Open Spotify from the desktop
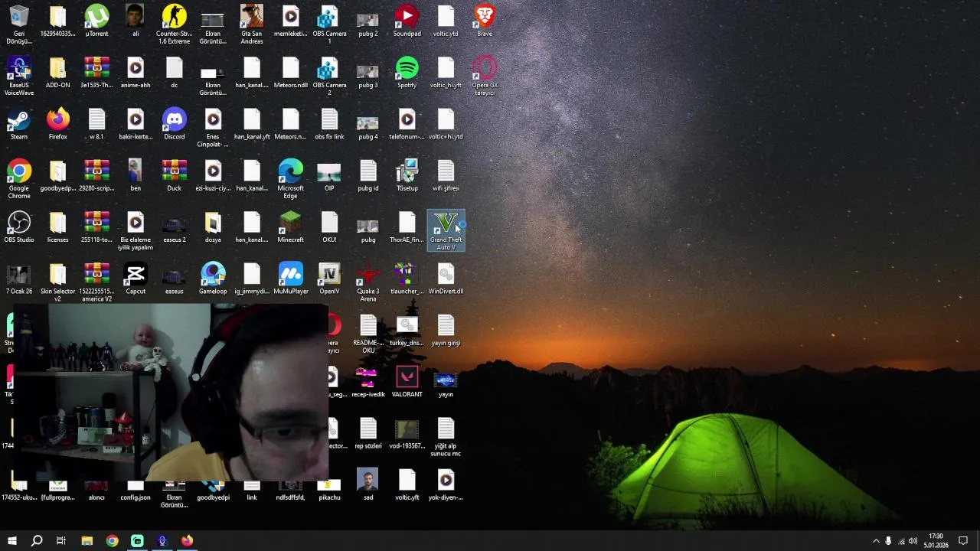The width and height of the screenshot is (980, 551). pyautogui.click(x=407, y=72)
